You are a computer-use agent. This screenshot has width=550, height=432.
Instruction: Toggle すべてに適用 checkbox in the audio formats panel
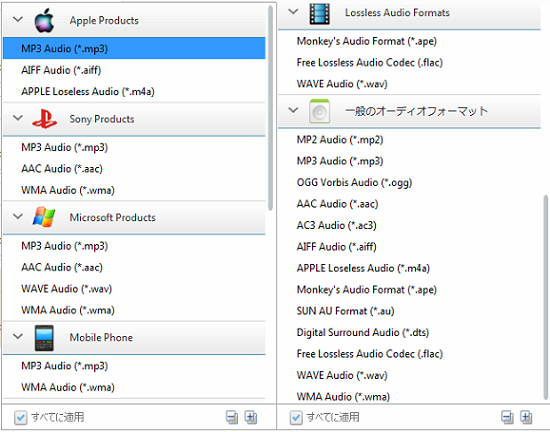point(296,418)
